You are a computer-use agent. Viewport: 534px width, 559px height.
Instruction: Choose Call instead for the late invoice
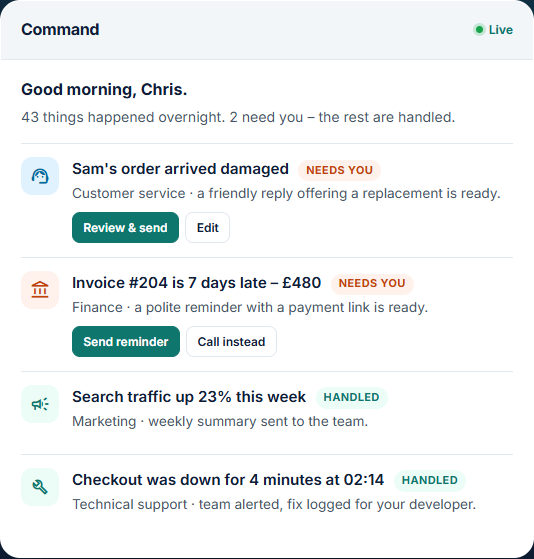pos(231,342)
